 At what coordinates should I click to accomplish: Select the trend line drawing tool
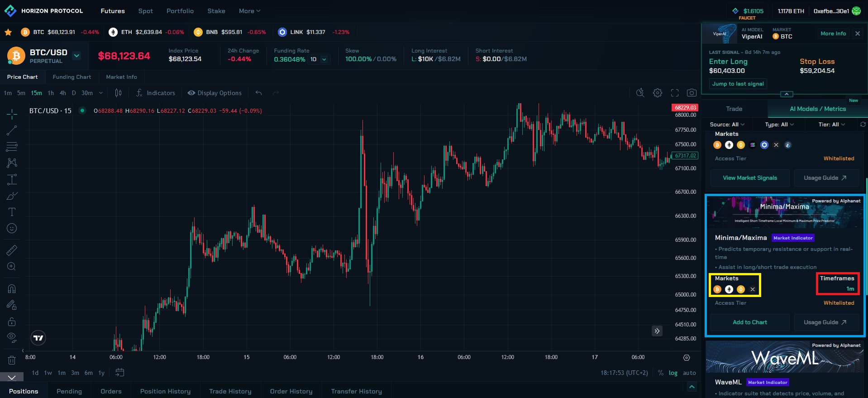coord(12,130)
